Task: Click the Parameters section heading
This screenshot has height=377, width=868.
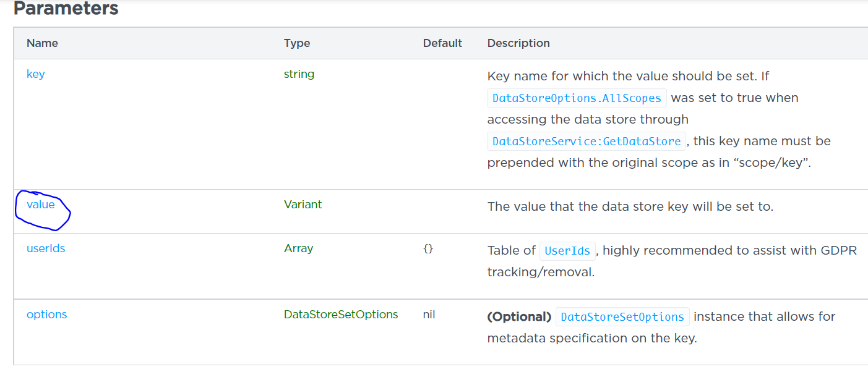Action: pyautogui.click(x=66, y=9)
